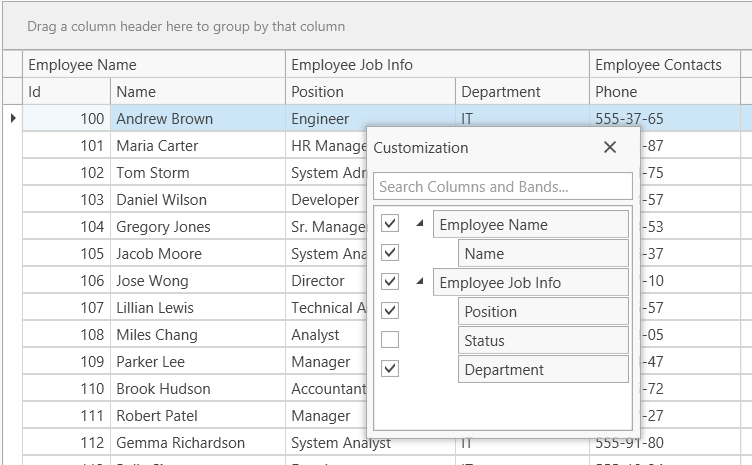The height and width of the screenshot is (465, 752).
Task: Collapse the Employee Job Info tree node
Action: coord(418,282)
